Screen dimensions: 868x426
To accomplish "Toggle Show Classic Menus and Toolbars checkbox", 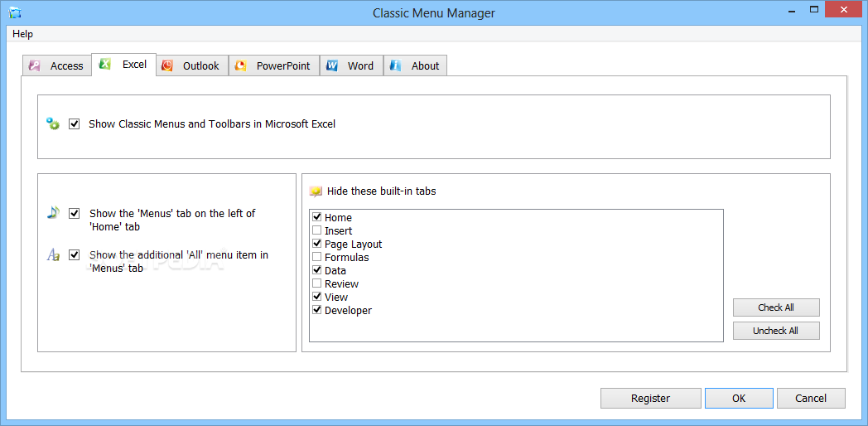I will click(x=75, y=124).
